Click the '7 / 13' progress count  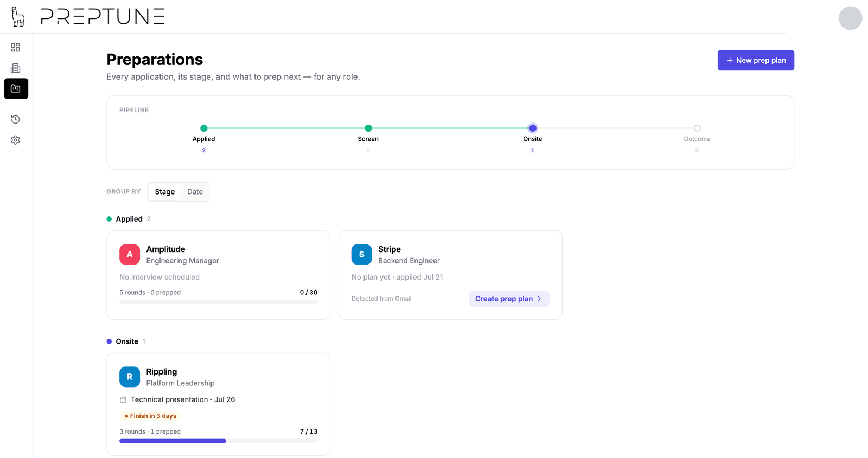click(309, 431)
